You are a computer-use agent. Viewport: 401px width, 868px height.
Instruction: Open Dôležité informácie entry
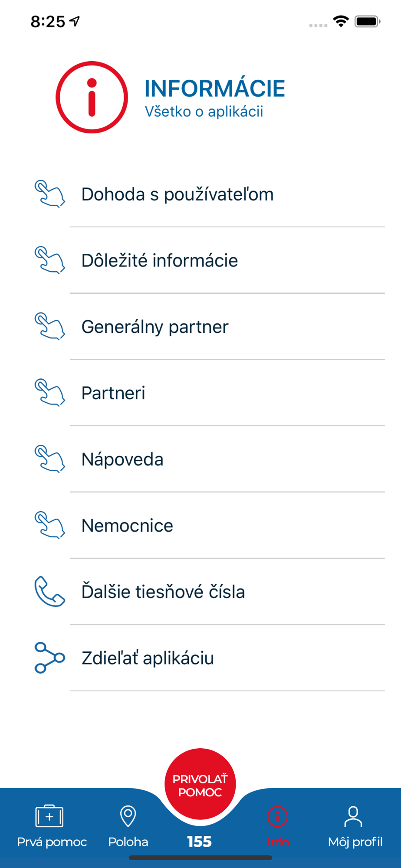point(160,260)
